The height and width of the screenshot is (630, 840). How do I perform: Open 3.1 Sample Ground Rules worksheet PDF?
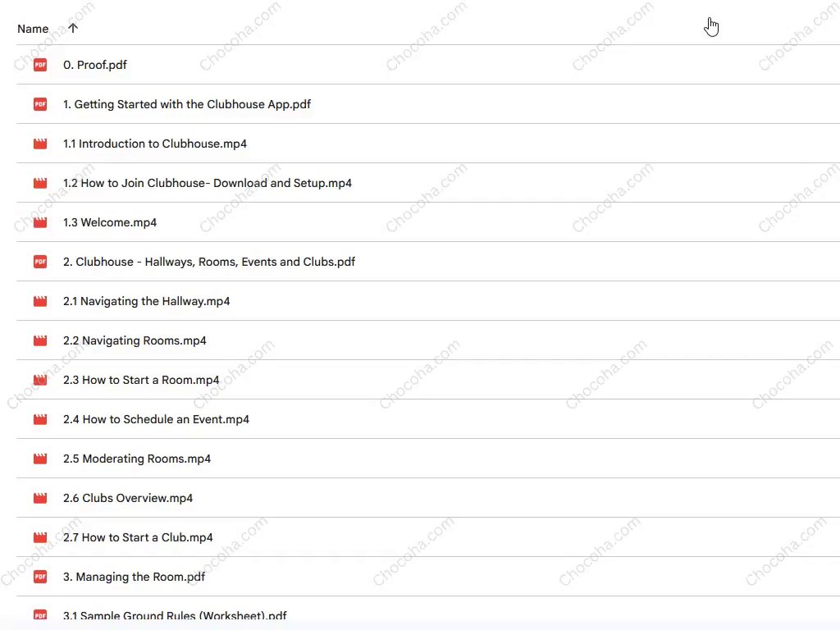[175, 616]
